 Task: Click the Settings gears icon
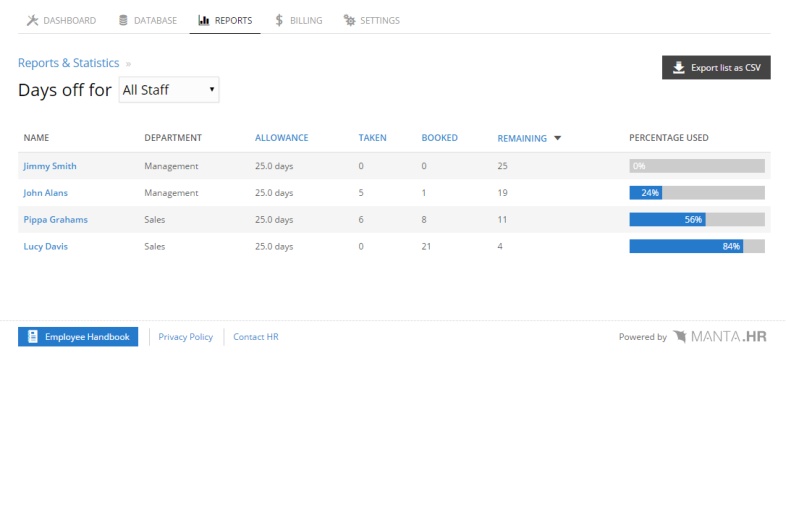(349, 20)
